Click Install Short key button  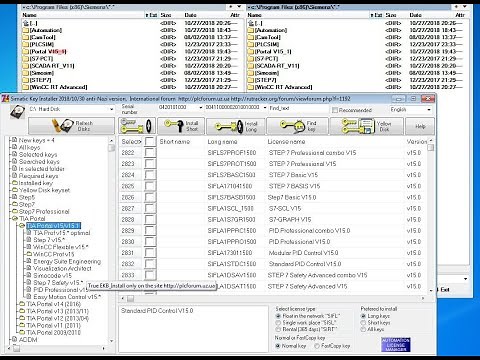coord(181,126)
